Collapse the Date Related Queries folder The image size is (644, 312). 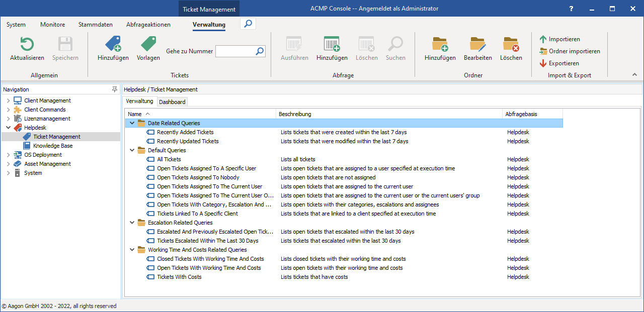pos(132,123)
